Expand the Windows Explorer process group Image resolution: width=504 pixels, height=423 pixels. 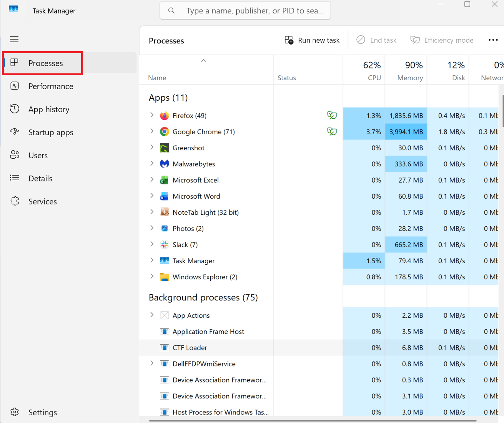tap(152, 277)
